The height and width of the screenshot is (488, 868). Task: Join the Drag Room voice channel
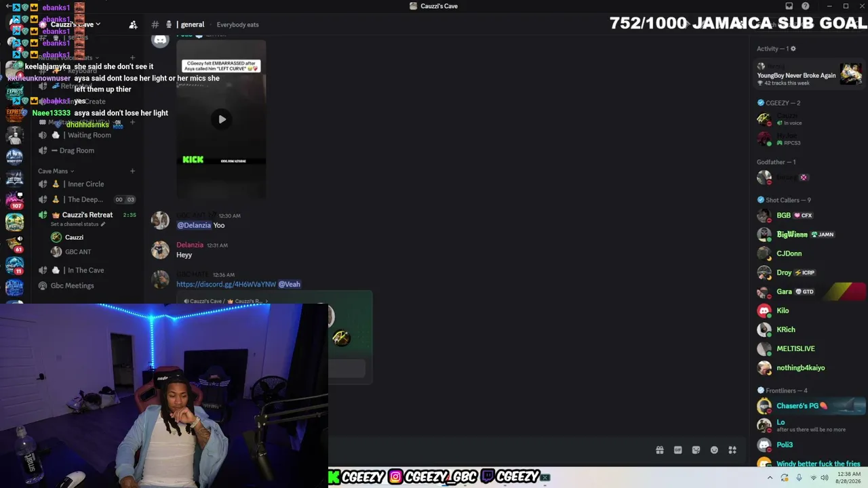coord(88,150)
